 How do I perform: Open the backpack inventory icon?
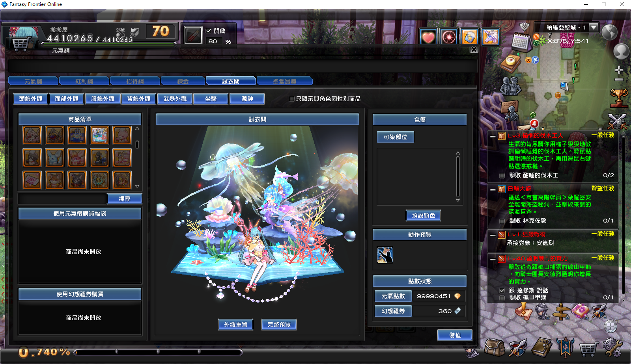[x=494, y=347]
